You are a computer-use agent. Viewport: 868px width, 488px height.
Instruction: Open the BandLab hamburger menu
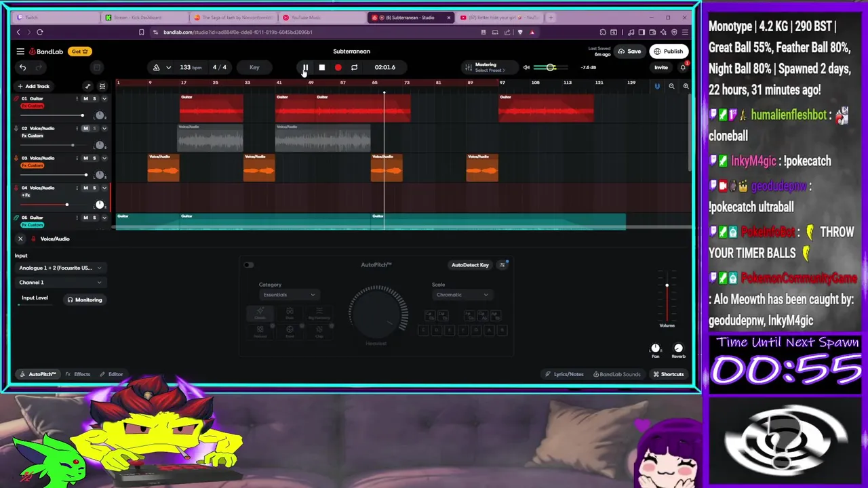20,52
